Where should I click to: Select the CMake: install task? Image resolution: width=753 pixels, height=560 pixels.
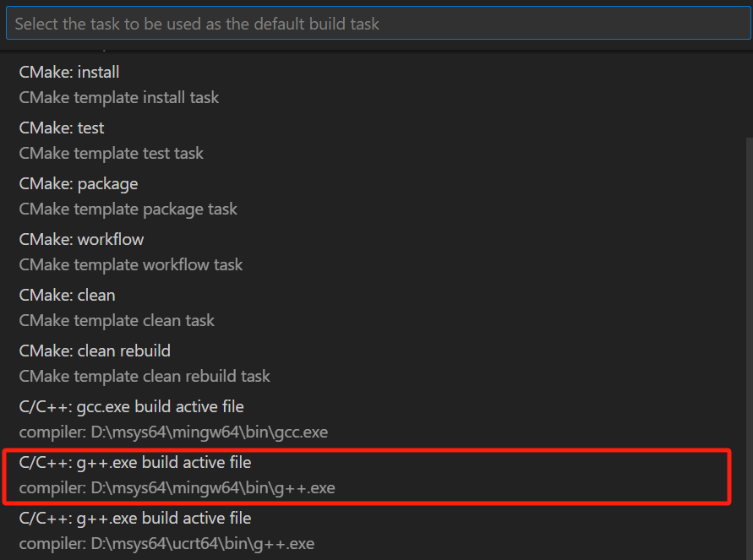point(68,72)
